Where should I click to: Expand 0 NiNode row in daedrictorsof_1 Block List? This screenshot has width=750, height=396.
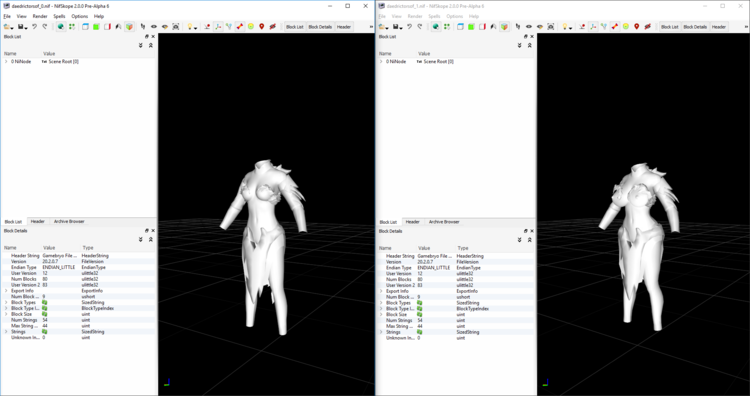pyautogui.click(x=381, y=62)
